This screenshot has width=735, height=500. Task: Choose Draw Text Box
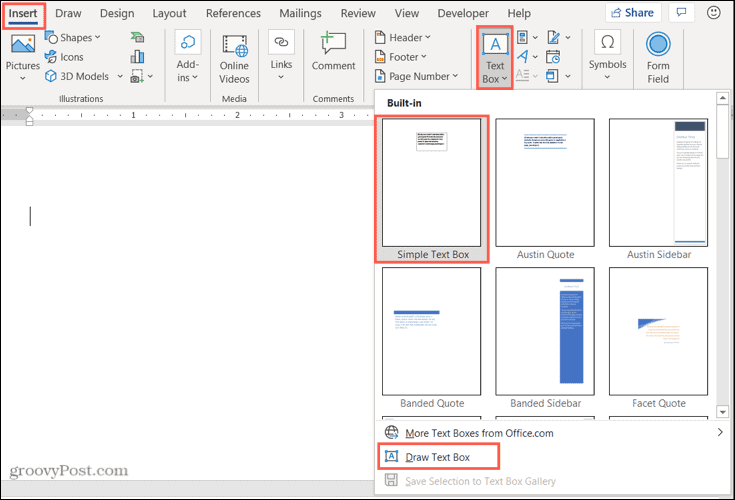438,457
